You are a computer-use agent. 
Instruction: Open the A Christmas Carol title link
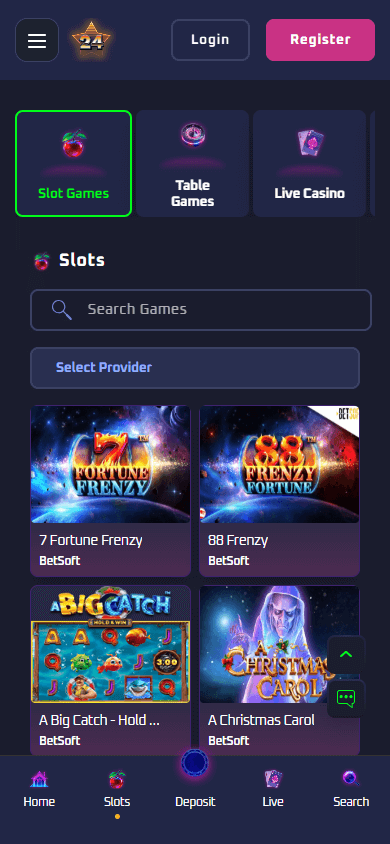(x=261, y=720)
